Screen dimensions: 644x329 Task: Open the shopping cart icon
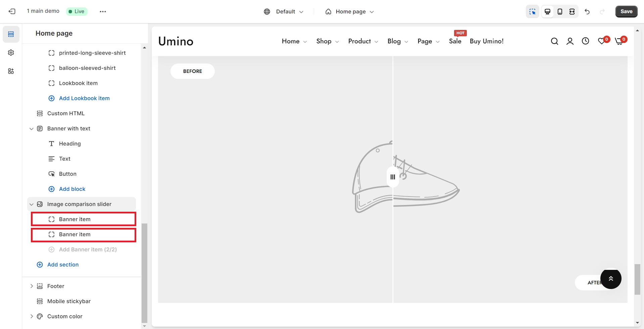coord(619,41)
